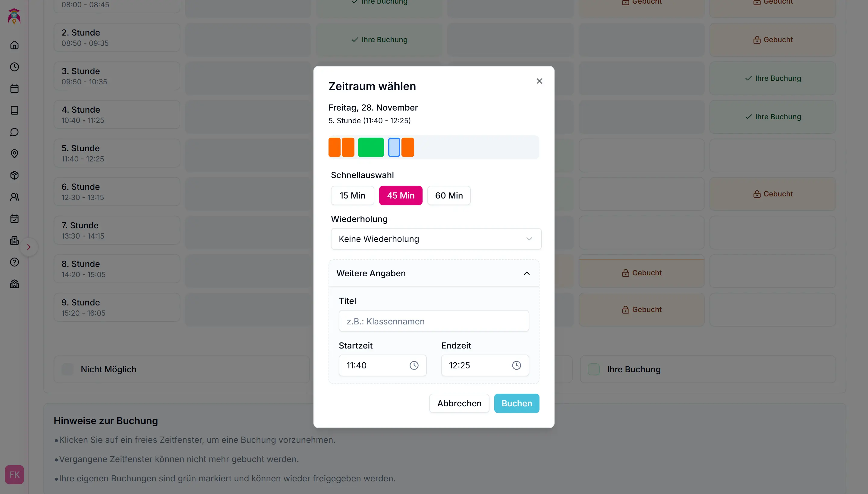This screenshot has height=494, width=868.
Task: Open the users group sidebar icon
Action: pos(14,197)
